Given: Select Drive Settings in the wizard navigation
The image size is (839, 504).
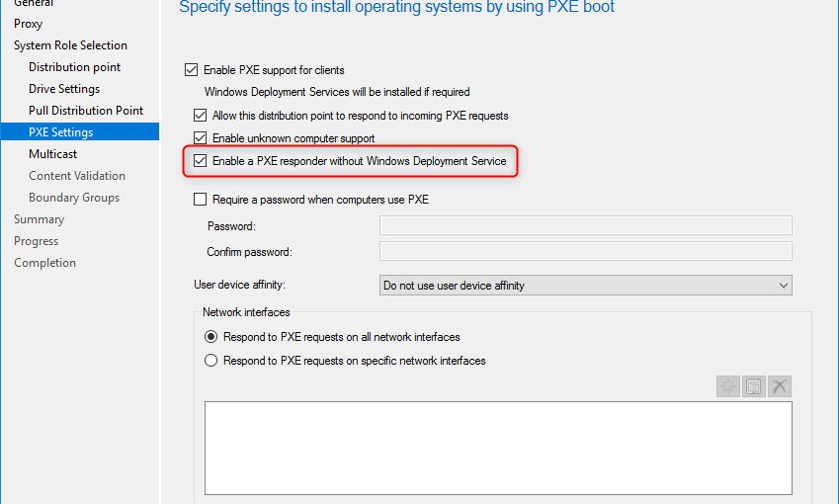Looking at the screenshot, I should (x=64, y=89).
